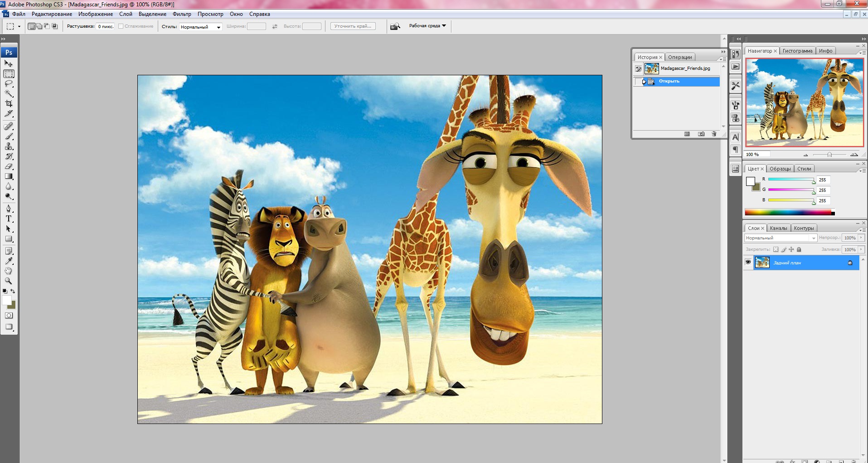Select the Path Selection tool
This screenshot has height=463, width=868.
(x=9, y=229)
